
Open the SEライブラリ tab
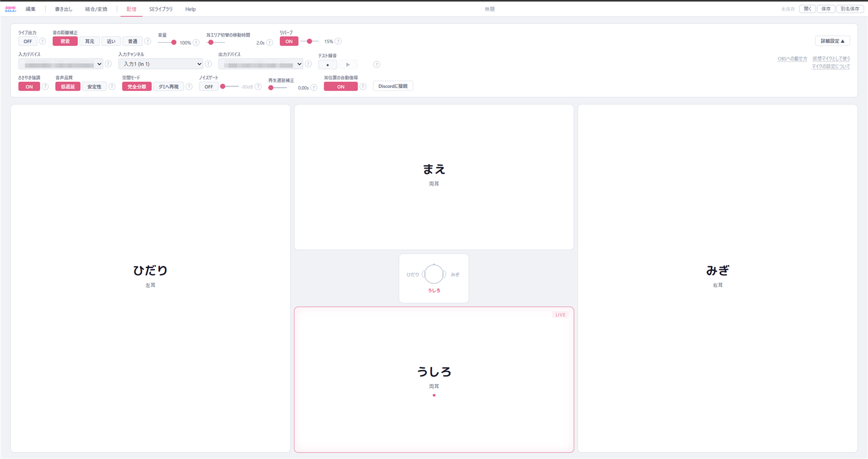click(161, 9)
